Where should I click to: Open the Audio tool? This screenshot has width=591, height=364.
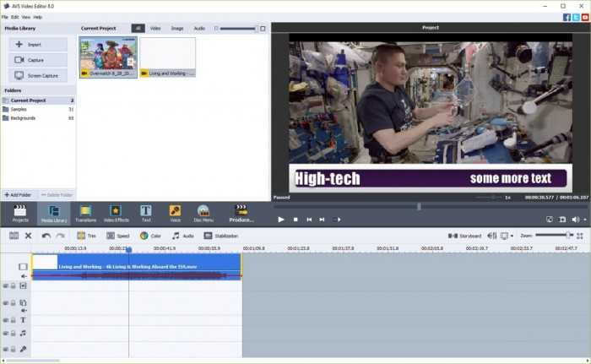pos(183,236)
